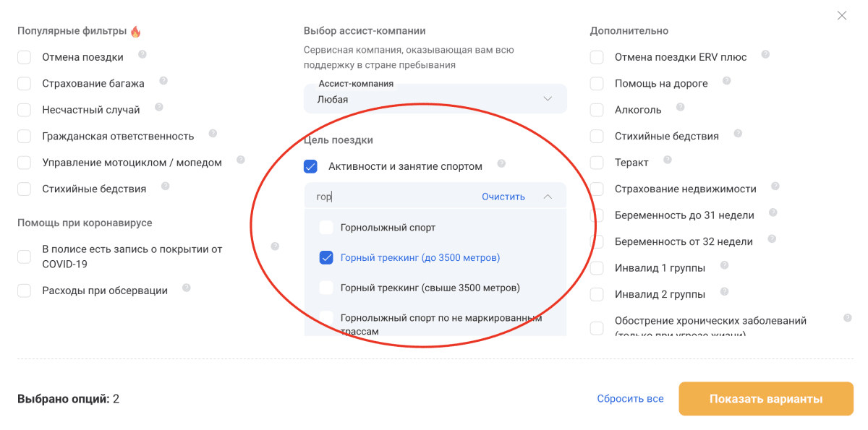
Task: Enable the Несчастный случай checkbox
Action: (25, 110)
